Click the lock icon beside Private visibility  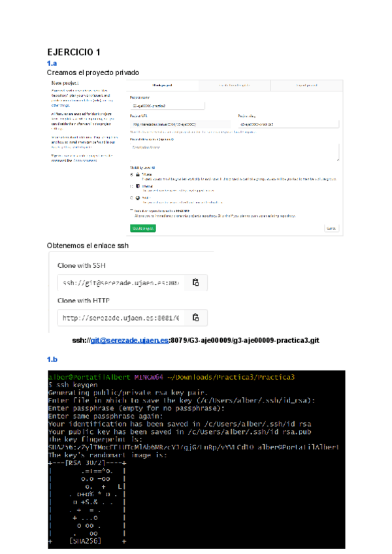pos(137,174)
